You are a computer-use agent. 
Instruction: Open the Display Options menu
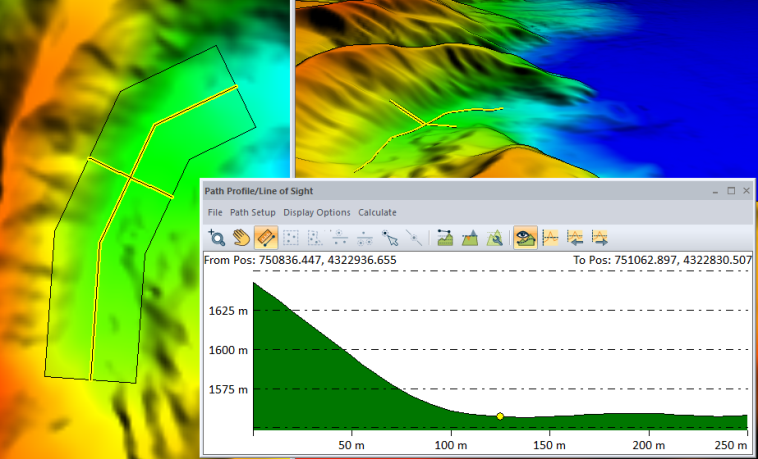[x=317, y=212]
